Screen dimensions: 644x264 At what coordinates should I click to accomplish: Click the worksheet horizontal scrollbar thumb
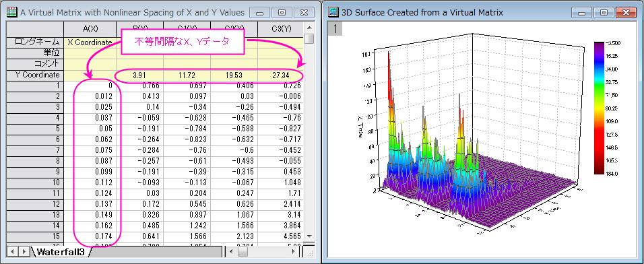pos(243,251)
